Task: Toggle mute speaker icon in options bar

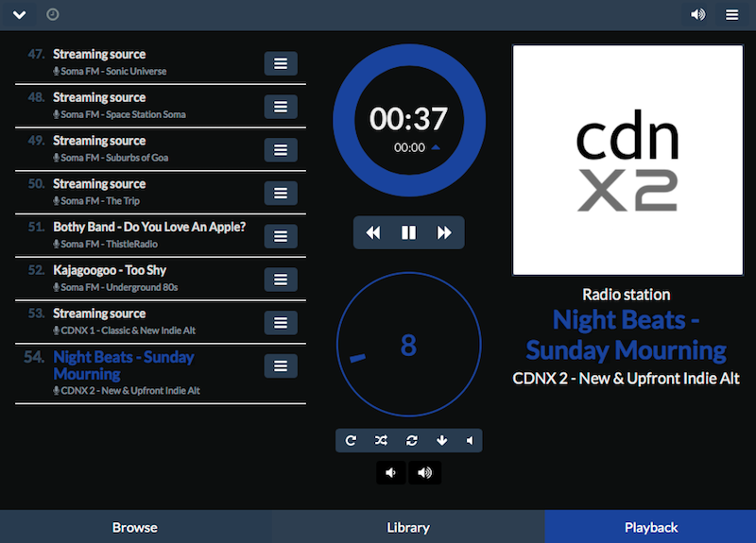Action: (470, 440)
